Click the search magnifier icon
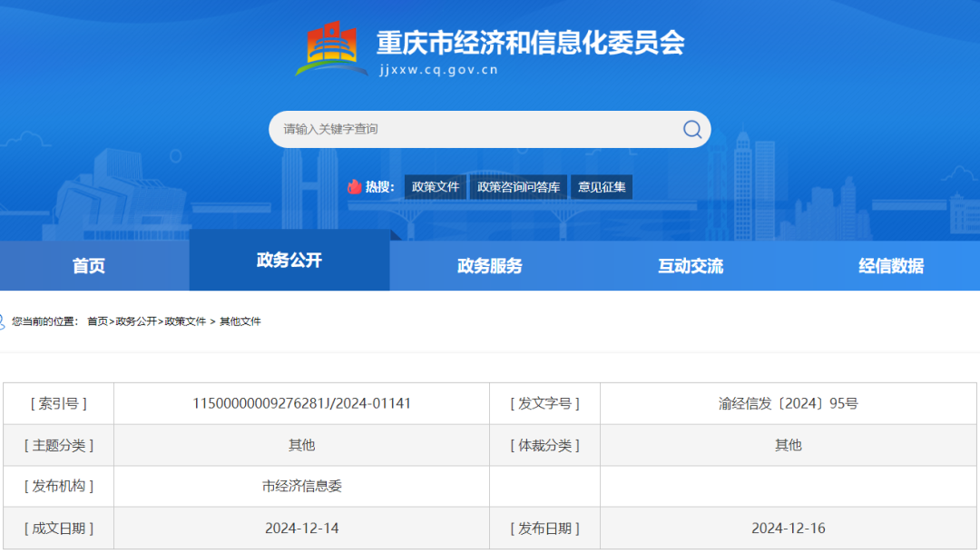The image size is (980, 554). tap(691, 130)
